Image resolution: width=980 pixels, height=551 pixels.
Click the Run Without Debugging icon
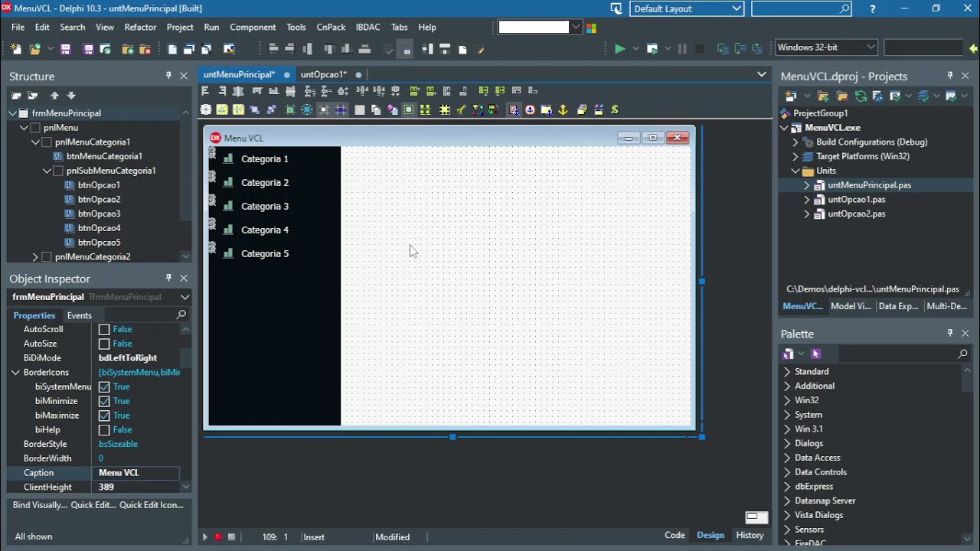(x=652, y=48)
